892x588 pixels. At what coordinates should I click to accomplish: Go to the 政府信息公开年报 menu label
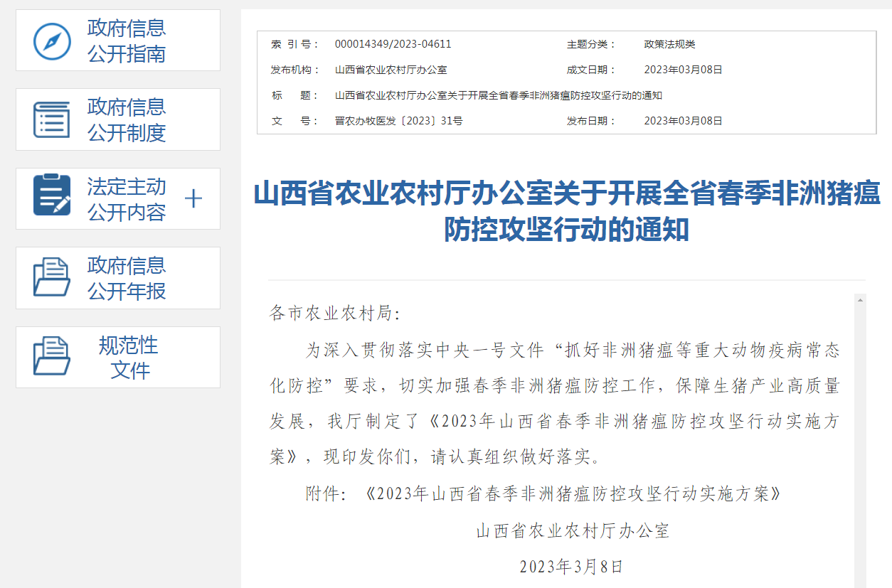[127, 278]
